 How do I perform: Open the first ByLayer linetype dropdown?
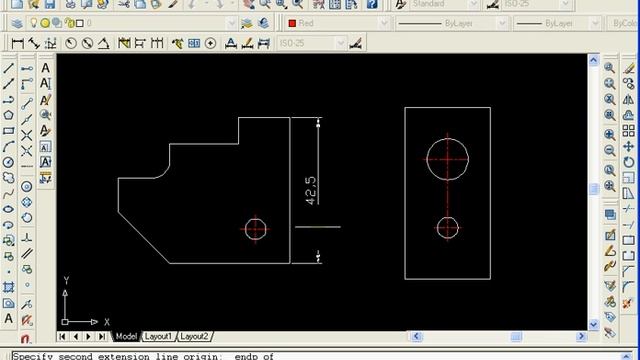[502, 24]
